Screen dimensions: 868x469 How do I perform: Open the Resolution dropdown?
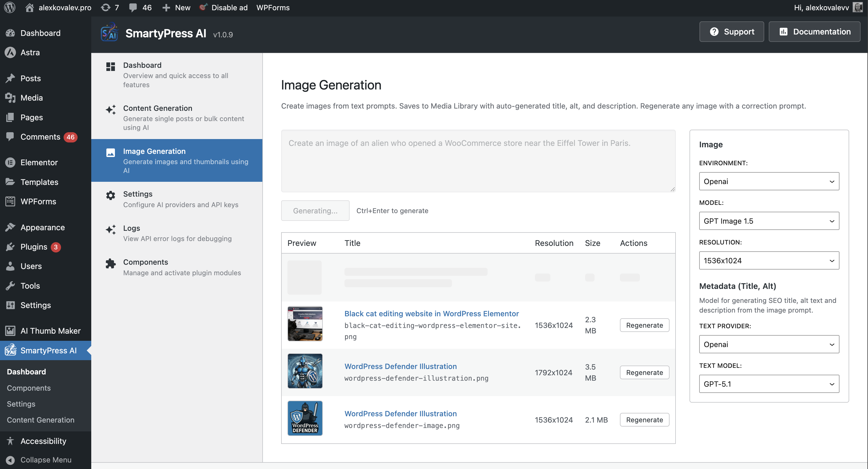pyautogui.click(x=769, y=260)
